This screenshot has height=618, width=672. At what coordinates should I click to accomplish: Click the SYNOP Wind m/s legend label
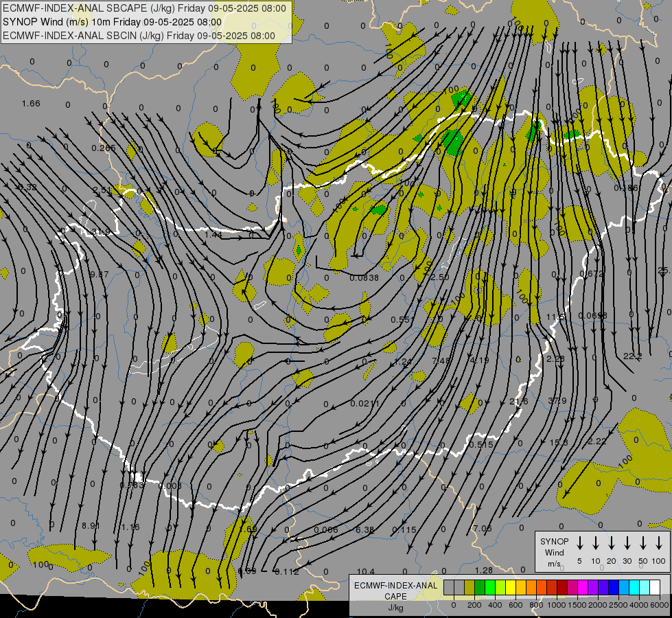click(x=554, y=552)
